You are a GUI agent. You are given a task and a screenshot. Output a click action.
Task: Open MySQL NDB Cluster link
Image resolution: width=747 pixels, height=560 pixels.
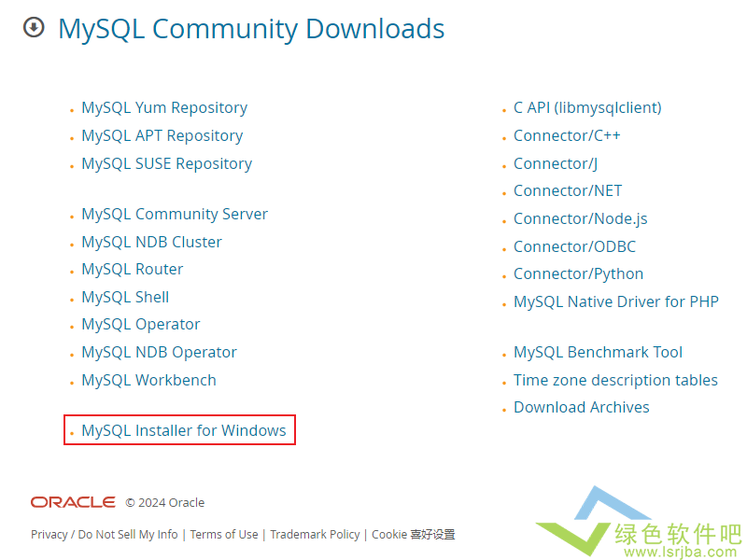point(151,243)
